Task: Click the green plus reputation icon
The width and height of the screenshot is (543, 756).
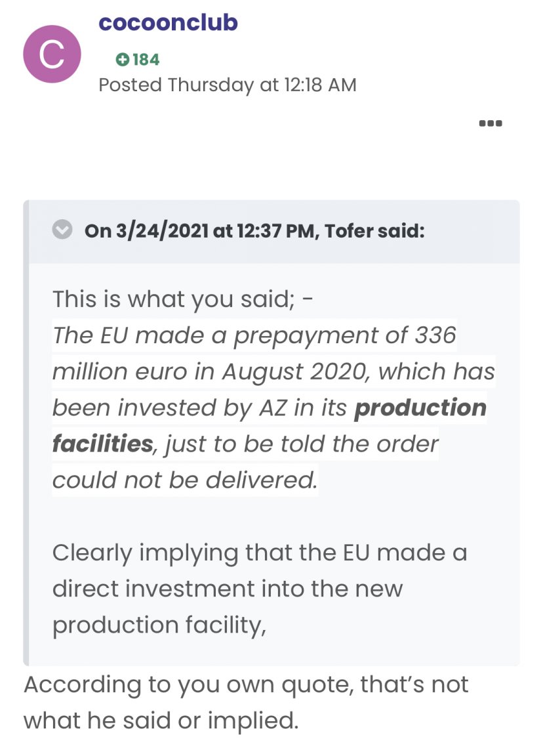Action: coord(122,60)
